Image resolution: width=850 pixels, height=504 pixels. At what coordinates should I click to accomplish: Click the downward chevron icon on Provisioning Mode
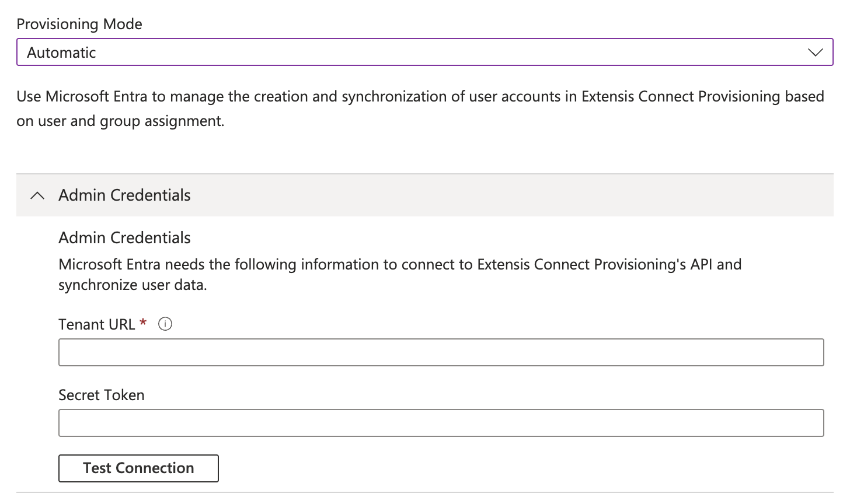[x=816, y=52]
